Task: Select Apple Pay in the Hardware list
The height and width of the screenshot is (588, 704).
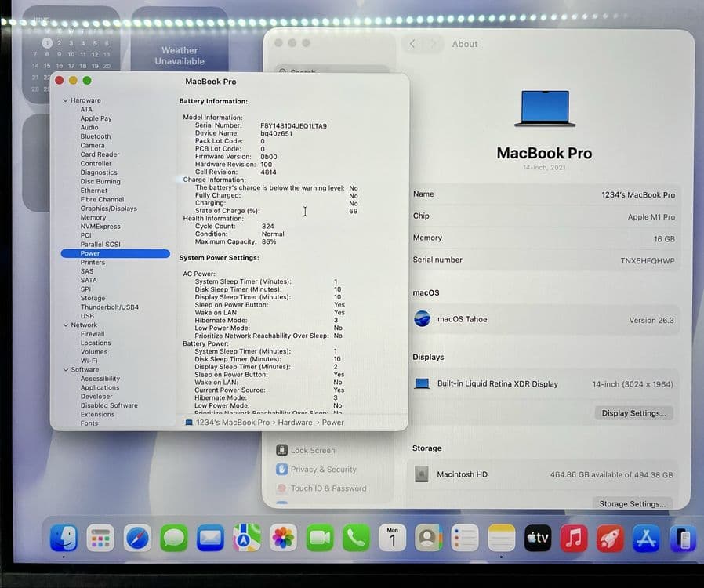Action: click(x=96, y=118)
